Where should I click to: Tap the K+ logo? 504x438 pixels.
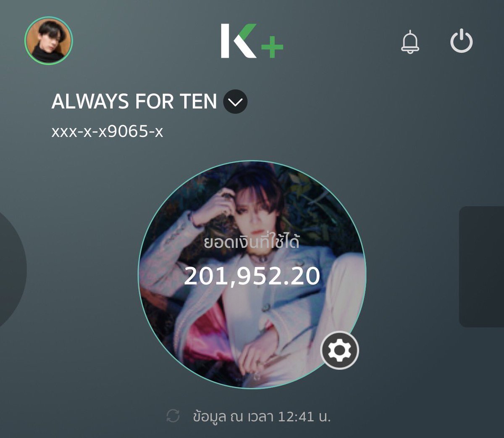click(x=252, y=41)
